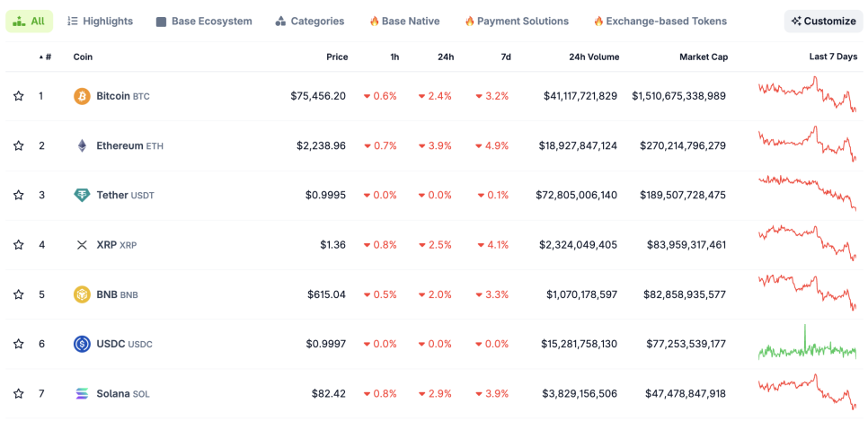The image size is (868, 421).
Task: Open the Exchange-based Tokens category link
Action: tap(660, 21)
